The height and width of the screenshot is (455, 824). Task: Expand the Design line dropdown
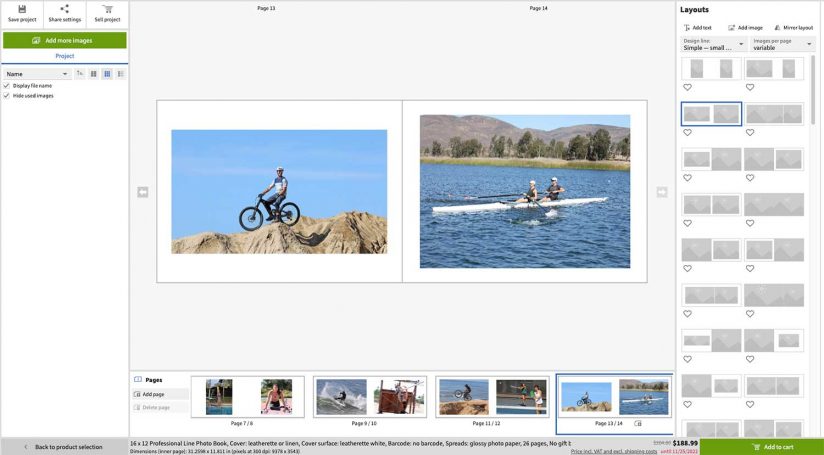pyautogui.click(x=713, y=44)
